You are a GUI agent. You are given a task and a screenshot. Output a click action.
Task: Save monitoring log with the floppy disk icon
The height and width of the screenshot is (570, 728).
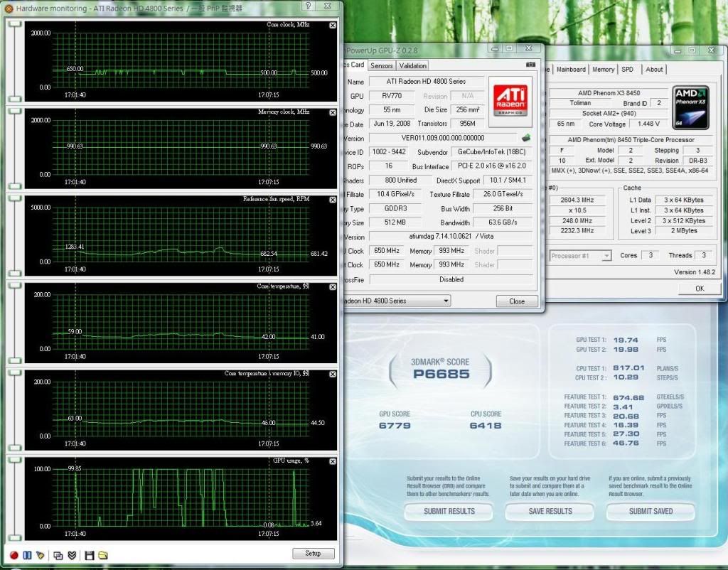pos(90,555)
